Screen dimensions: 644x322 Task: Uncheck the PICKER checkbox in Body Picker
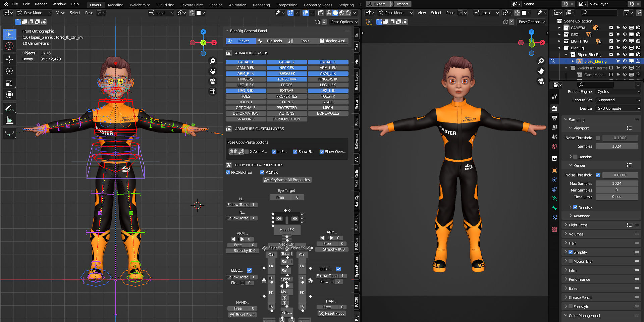[262, 172]
